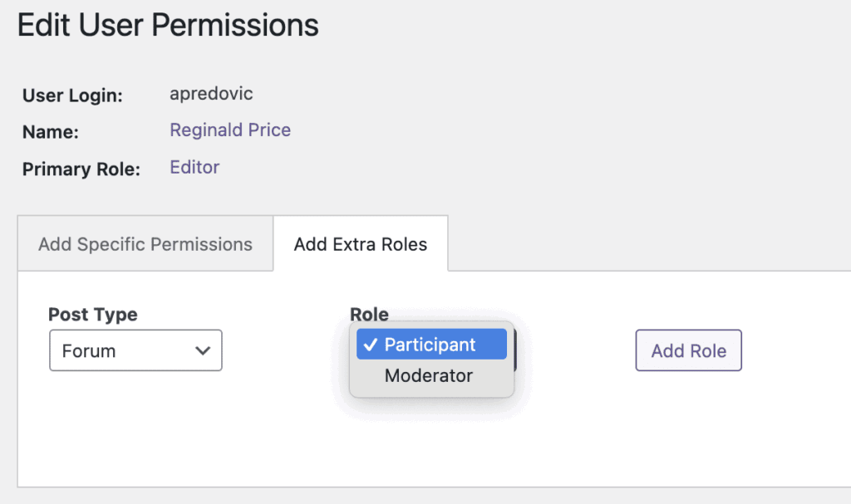The image size is (851, 504).
Task: Click the Name row label
Action: 50,131
